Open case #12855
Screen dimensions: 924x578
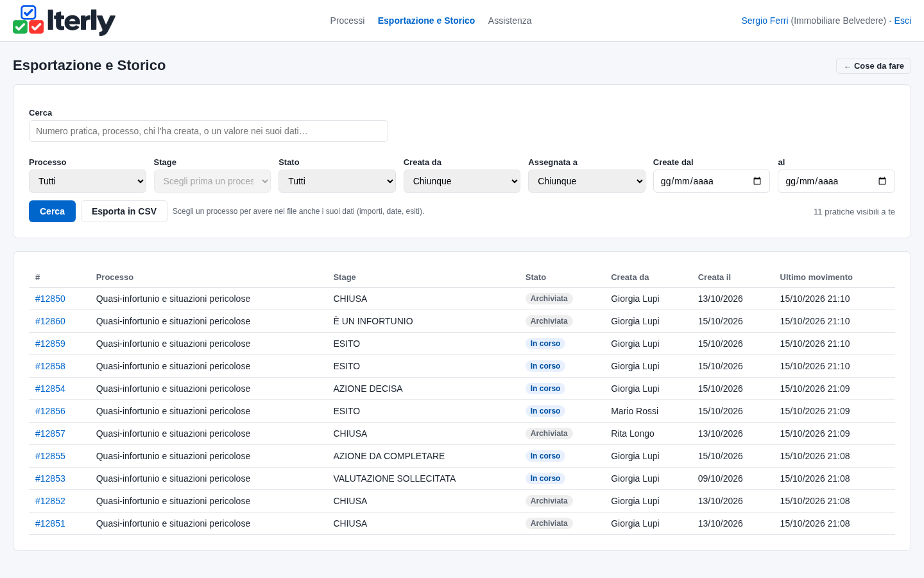pos(50,456)
